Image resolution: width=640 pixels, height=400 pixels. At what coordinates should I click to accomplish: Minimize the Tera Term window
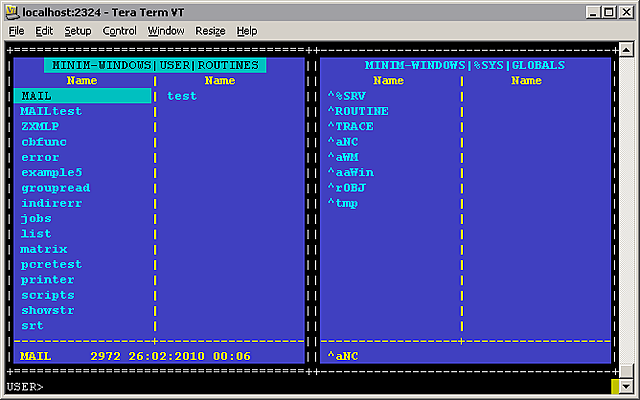tap(593, 12)
